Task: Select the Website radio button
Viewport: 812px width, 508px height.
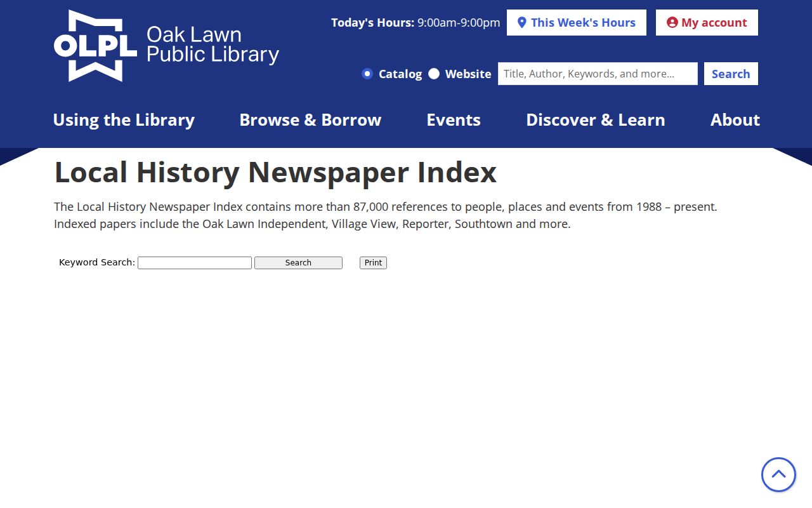Action: pyautogui.click(x=434, y=74)
